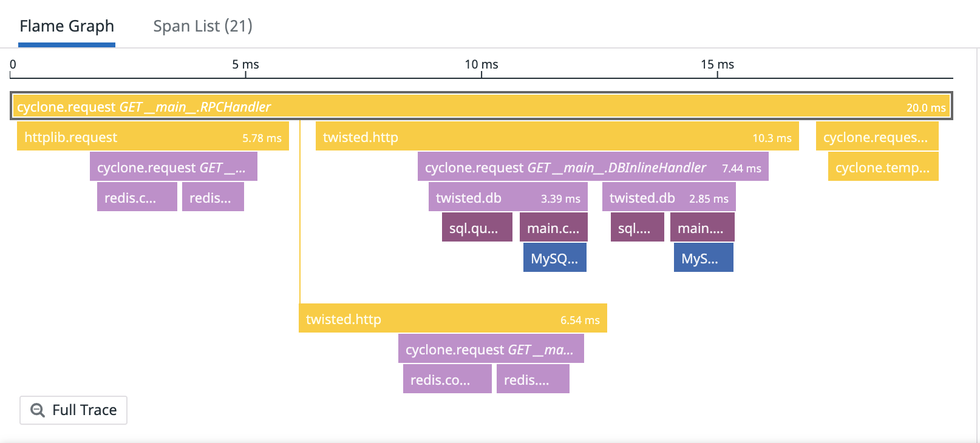Select the sql.... span under twisted.db 2.85 ms

pyautogui.click(x=638, y=227)
